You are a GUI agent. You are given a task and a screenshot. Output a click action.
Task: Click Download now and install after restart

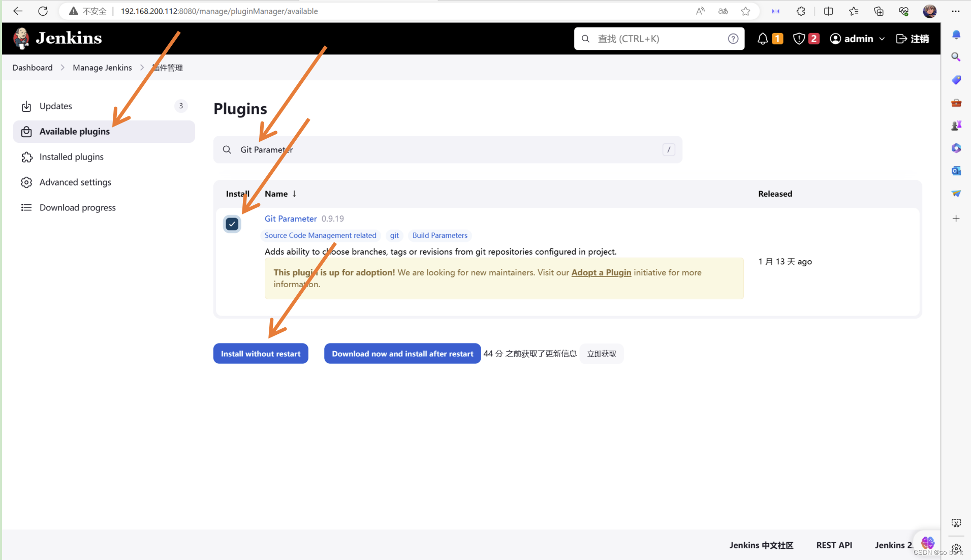coord(402,354)
